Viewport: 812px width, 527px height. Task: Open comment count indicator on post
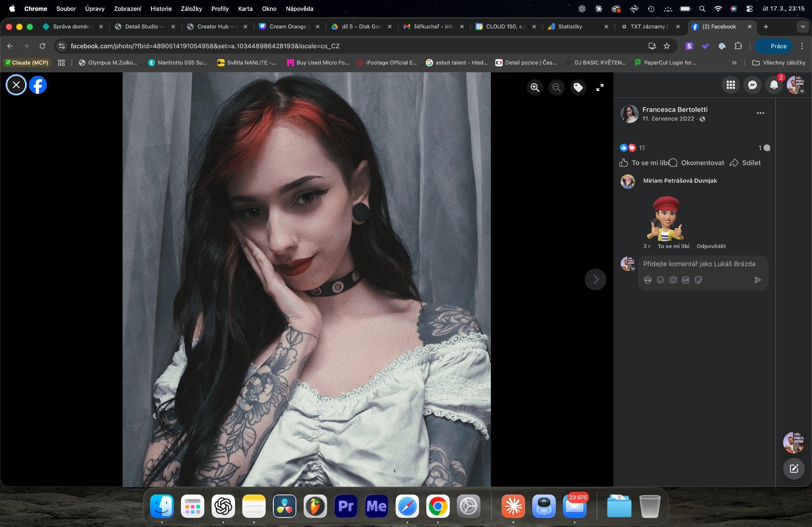pyautogui.click(x=764, y=148)
